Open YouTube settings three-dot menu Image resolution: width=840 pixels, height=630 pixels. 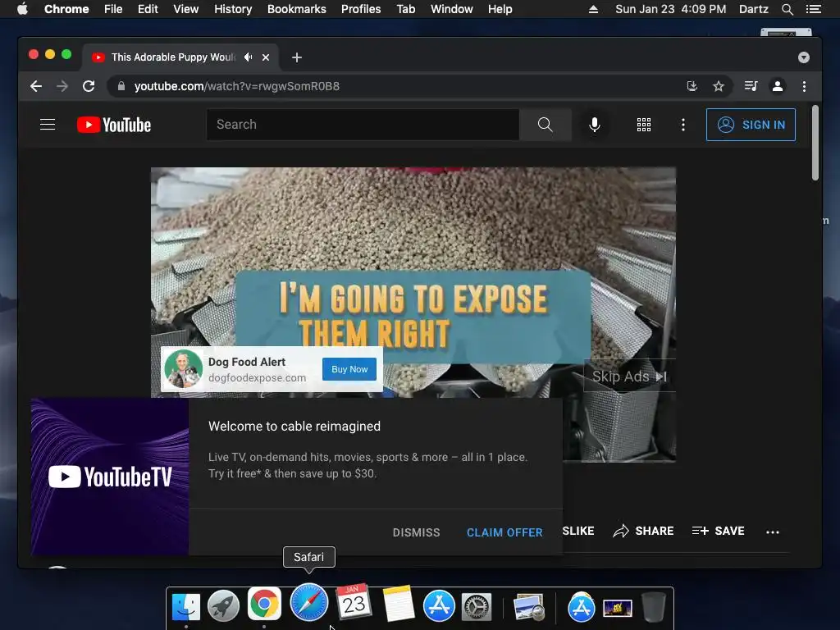pyautogui.click(x=682, y=125)
